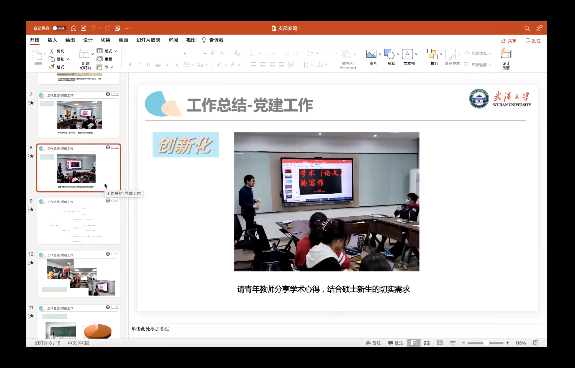
Task: Open the search magnifier in title bar
Action: tap(527, 28)
